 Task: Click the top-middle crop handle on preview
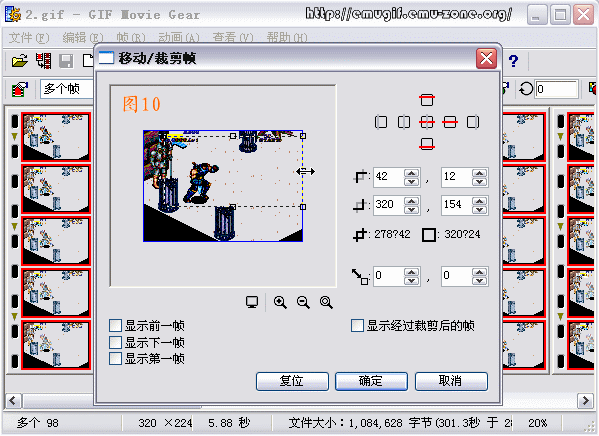pyautogui.click(x=233, y=136)
